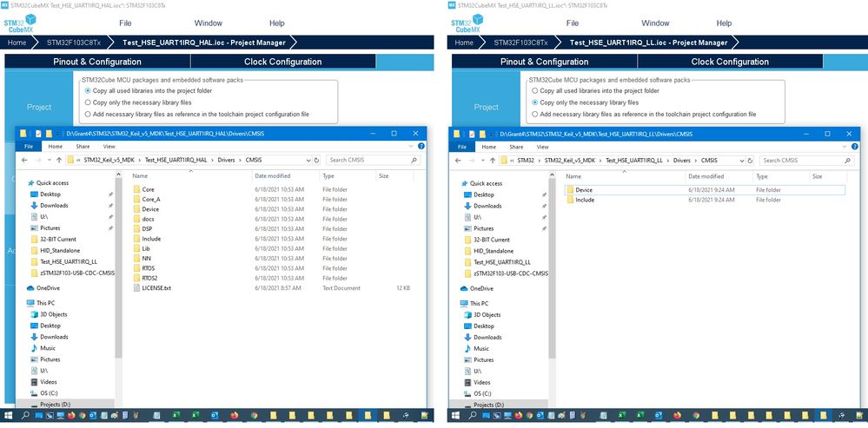This screenshot has width=868, height=428.
Task: Click the Up arrow in LL Explorer window
Action: tap(493, 161)
